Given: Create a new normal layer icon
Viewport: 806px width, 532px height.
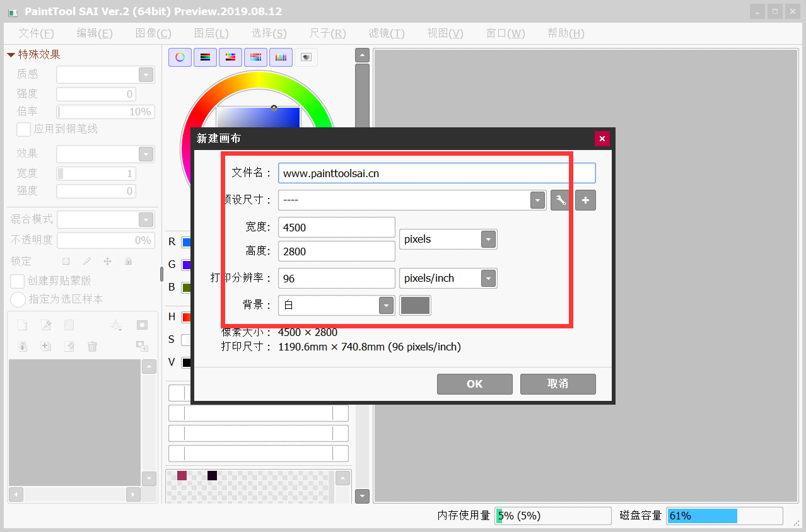Looking at the screenshot, I should (x=22, y=325).
